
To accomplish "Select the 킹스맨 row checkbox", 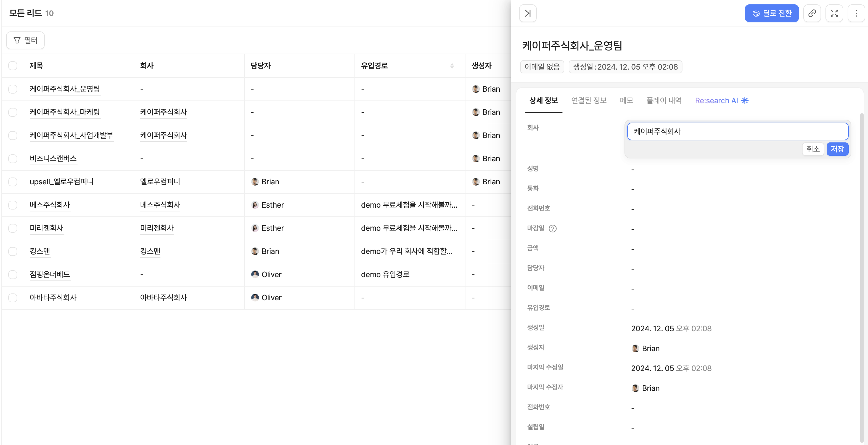I will coord(13,251).
